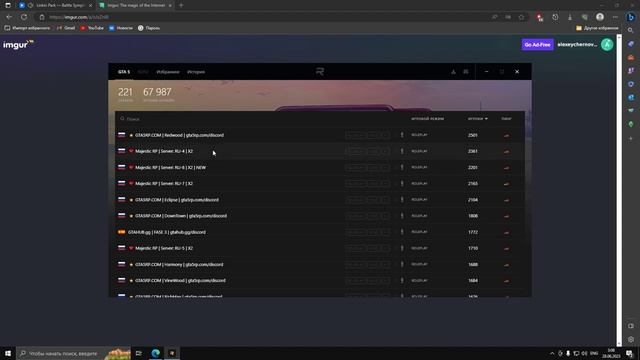Toggle the favorite star on VineWood server
The height and width of the screenshot is (360, 640).
[x=131, y=281]
